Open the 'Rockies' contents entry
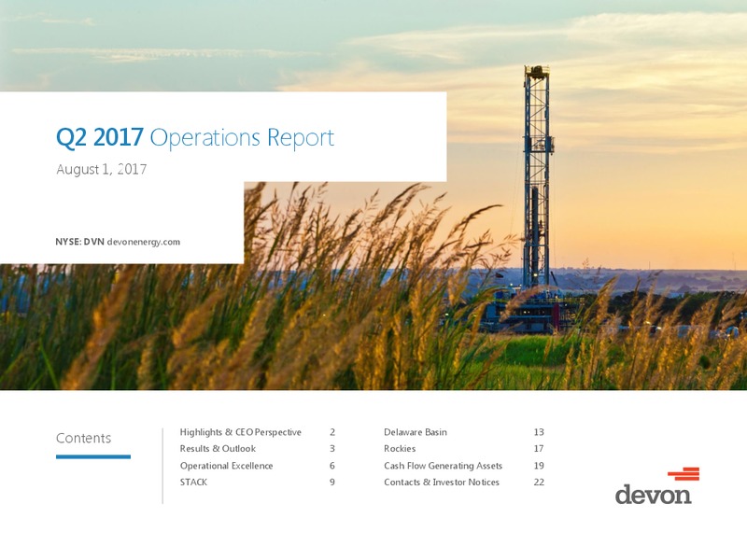The height and width of the screenshot is (560, 747). pyautogui.click(x=400, y=449)
